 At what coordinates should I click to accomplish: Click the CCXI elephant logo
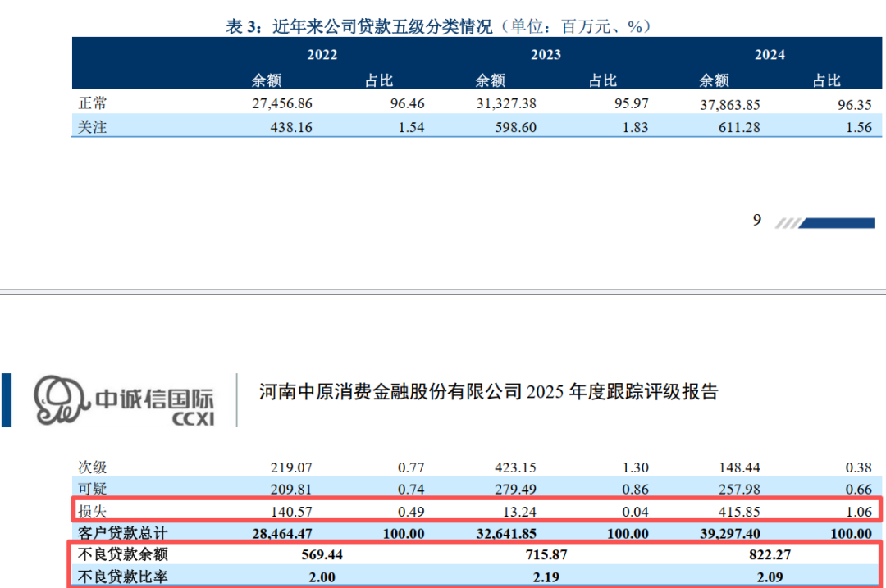click(57, 399)
